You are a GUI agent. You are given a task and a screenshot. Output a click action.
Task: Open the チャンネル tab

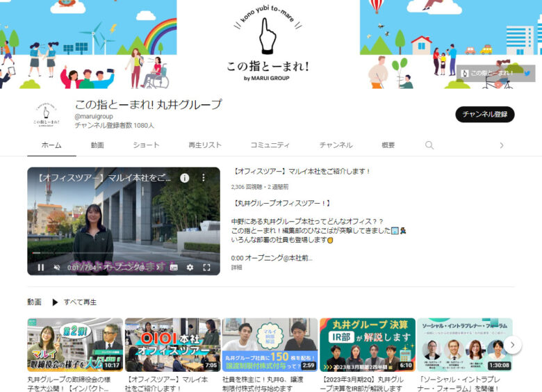coord(336,145)
